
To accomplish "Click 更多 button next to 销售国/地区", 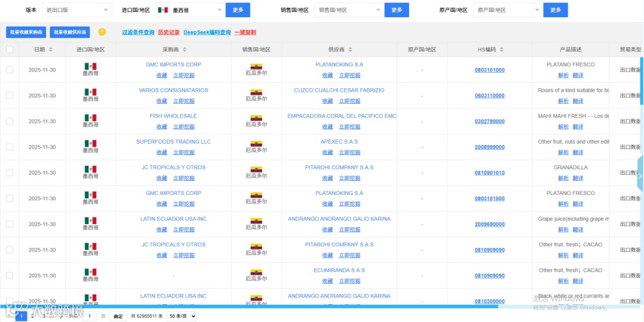I will tap(397, 10).
